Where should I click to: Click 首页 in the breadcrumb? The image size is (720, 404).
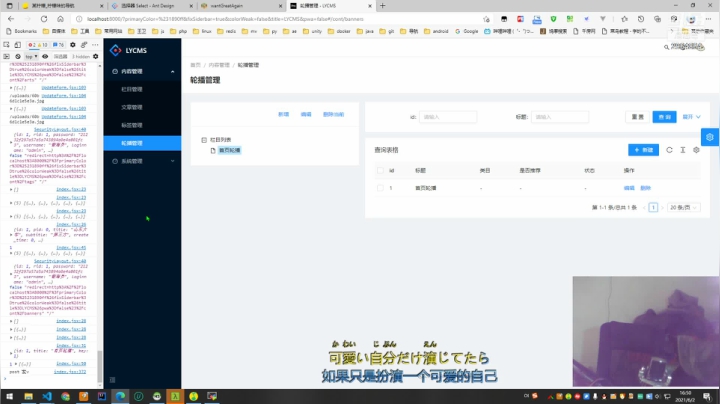point(196,65)
